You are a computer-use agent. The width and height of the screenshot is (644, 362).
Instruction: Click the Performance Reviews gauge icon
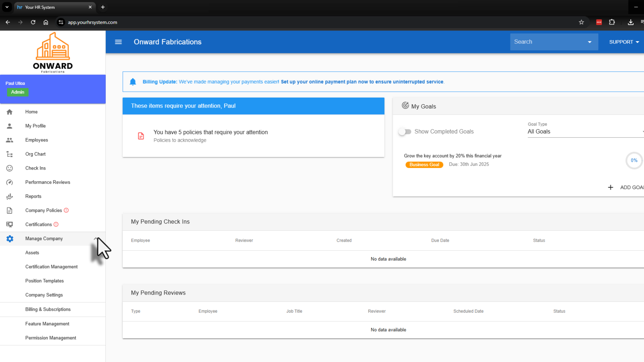[x=9, y=182]
